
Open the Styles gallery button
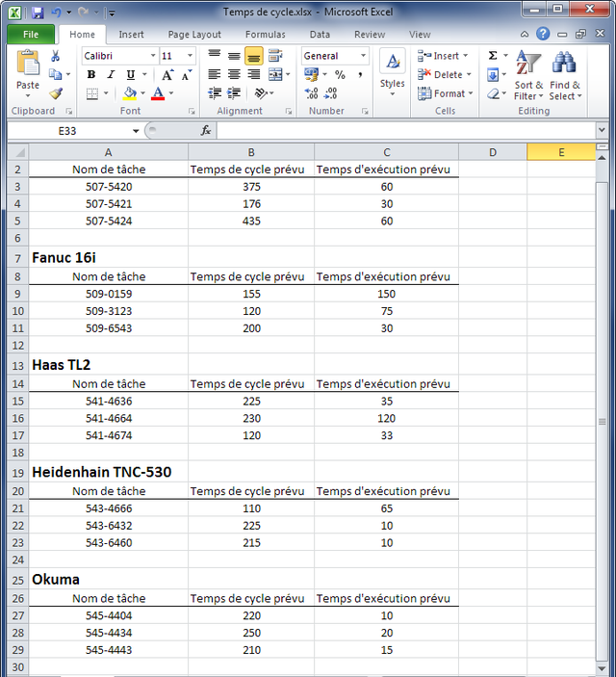393,72
